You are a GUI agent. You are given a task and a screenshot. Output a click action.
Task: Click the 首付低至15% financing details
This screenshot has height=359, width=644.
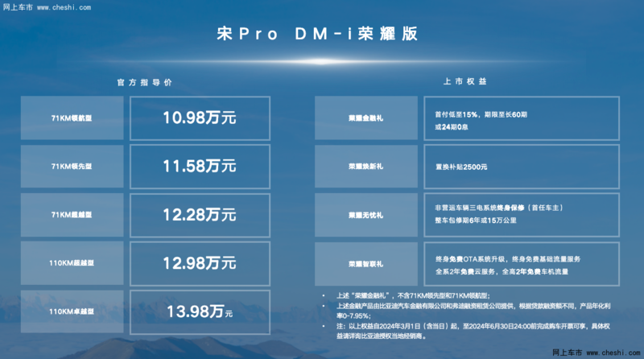[x=522, y=118]
